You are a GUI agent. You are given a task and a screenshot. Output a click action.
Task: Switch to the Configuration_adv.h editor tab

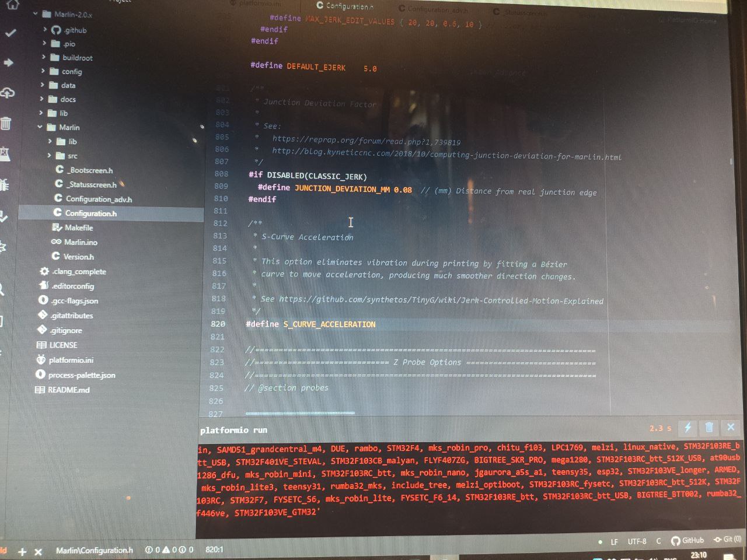[x=432, y=9]
